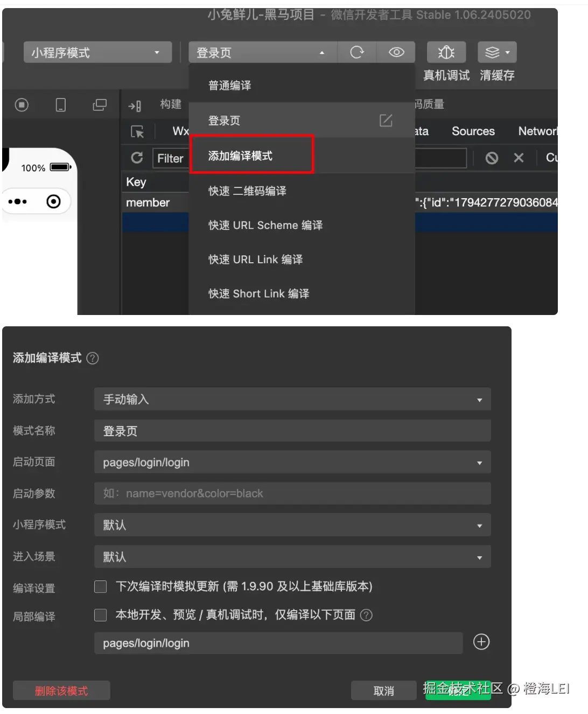Click the delete selected X icon
588x714 pixels.
[x=519, y=158]
